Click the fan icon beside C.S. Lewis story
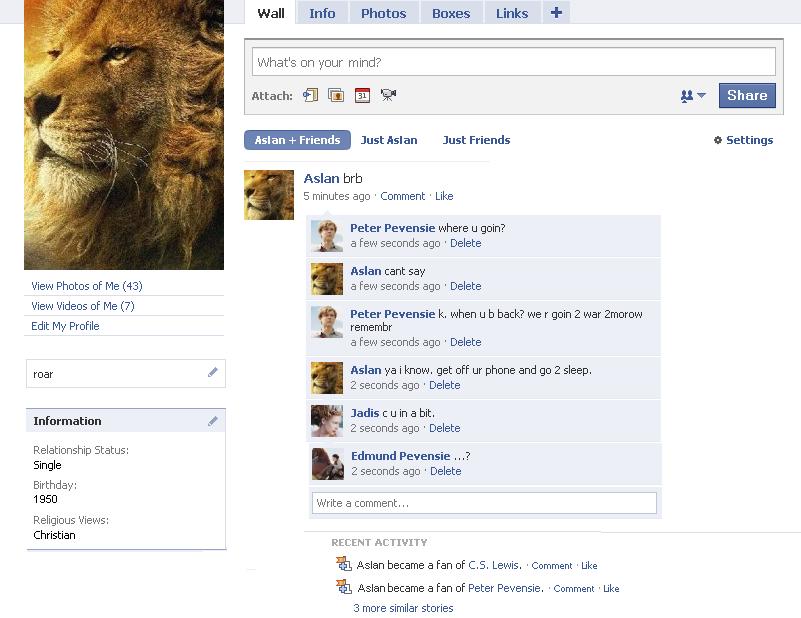This screenshot has width=801, height=618. (344, 564)
